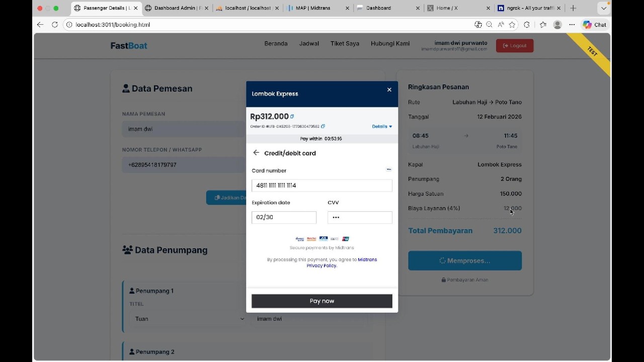Image resolution: width=644 pixels, height=362 pixels.
Task: Select the 2 Orang passenger count
Action: point(511,179)
